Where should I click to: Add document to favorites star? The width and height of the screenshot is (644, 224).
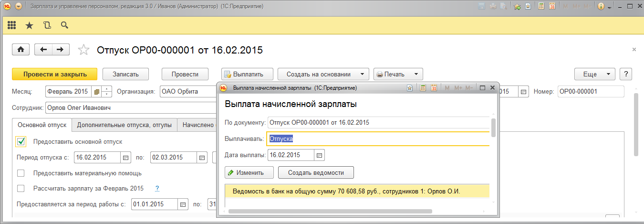(x=83, y=50)
